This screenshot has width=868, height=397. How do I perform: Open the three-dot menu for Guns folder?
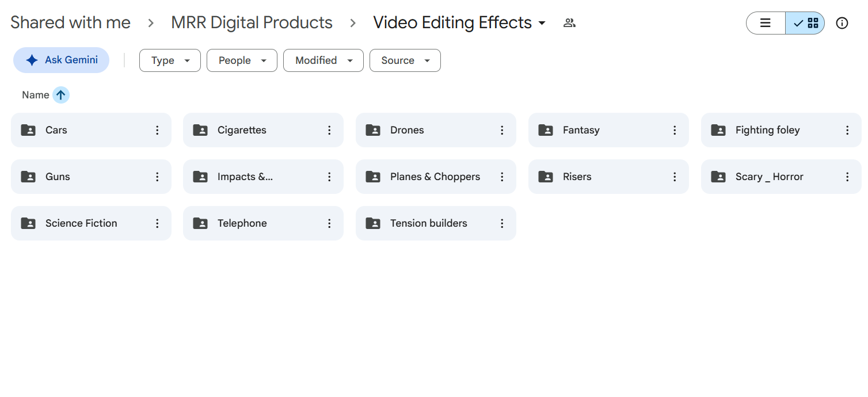(157, 177)
